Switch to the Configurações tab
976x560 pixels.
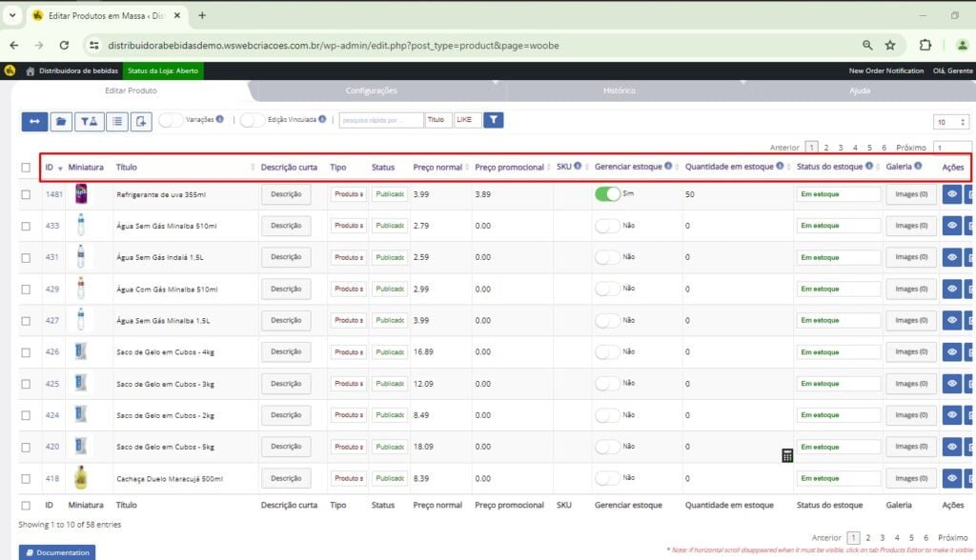(371, 91)
